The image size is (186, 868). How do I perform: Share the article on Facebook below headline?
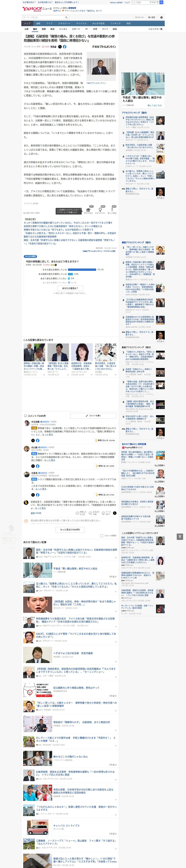(64, 47)
